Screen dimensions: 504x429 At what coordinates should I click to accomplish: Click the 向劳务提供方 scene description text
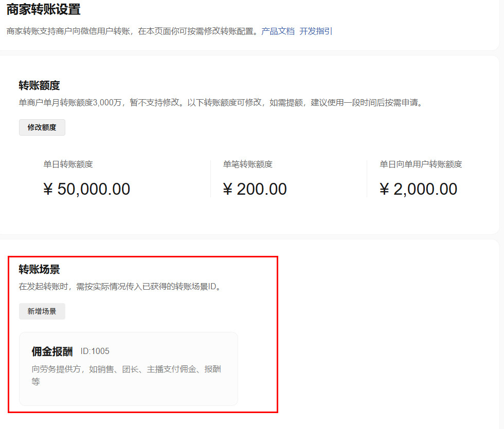click(127, 375)
